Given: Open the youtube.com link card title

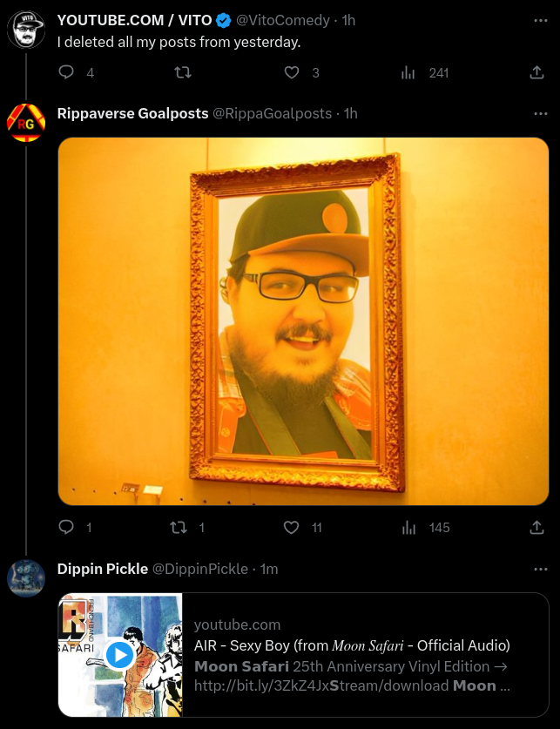Looking at the screenshot, I should tap(352, 645).
